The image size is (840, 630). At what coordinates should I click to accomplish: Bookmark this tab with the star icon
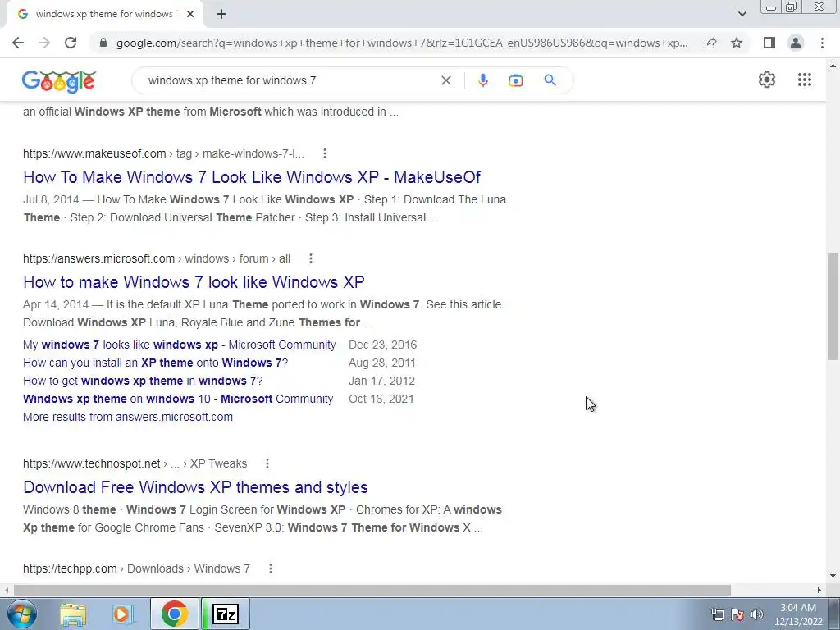[x=737, y=43]
